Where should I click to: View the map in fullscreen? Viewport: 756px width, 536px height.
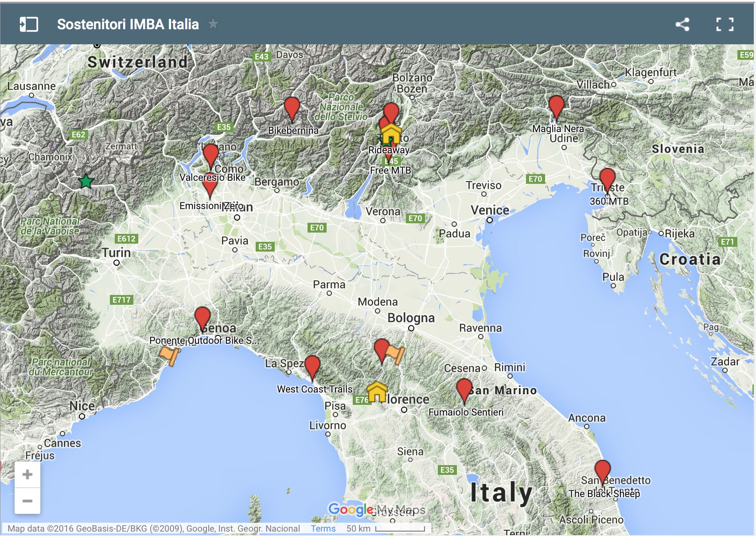tap(725, 24)
